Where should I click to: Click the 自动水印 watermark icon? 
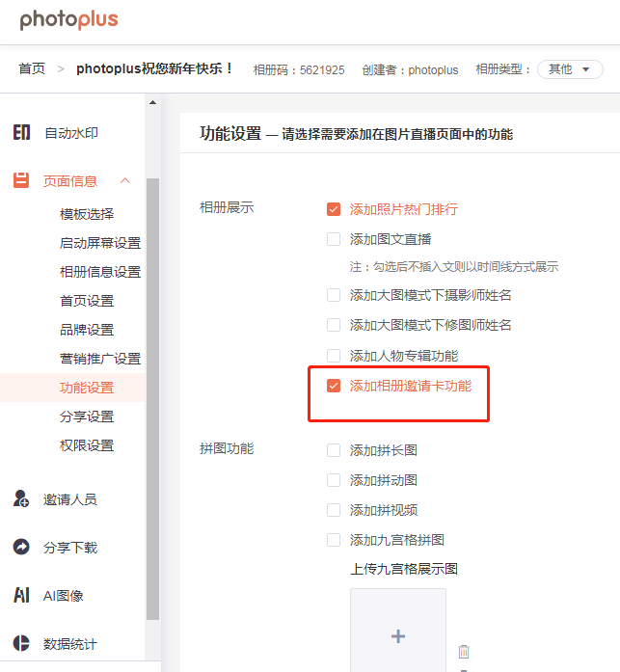click(21, 132)
